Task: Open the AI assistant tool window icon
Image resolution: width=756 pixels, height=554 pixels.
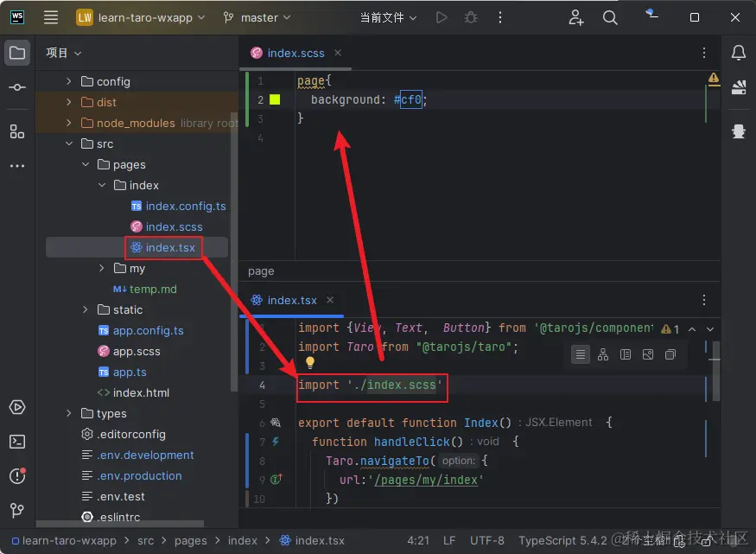Action: point(738,87)
